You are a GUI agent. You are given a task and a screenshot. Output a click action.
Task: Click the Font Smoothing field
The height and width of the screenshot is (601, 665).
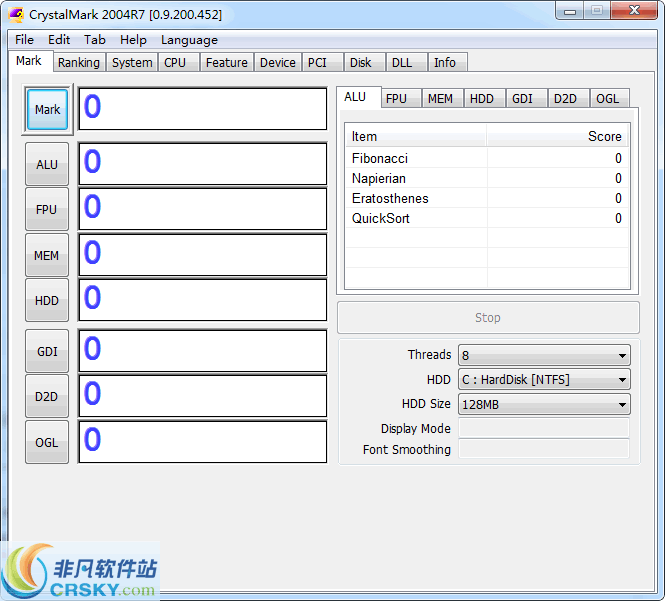tap(544, 449)
